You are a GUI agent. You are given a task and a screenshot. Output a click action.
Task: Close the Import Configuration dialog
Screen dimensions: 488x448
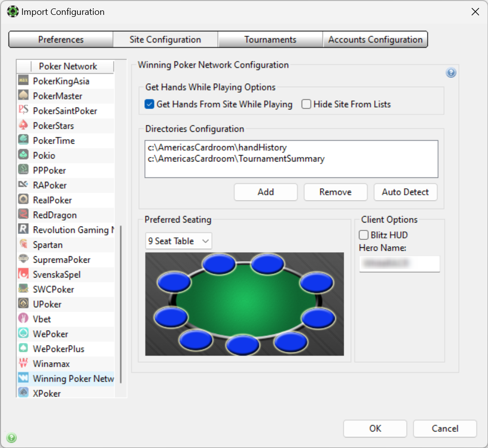[x=475, y=12]
